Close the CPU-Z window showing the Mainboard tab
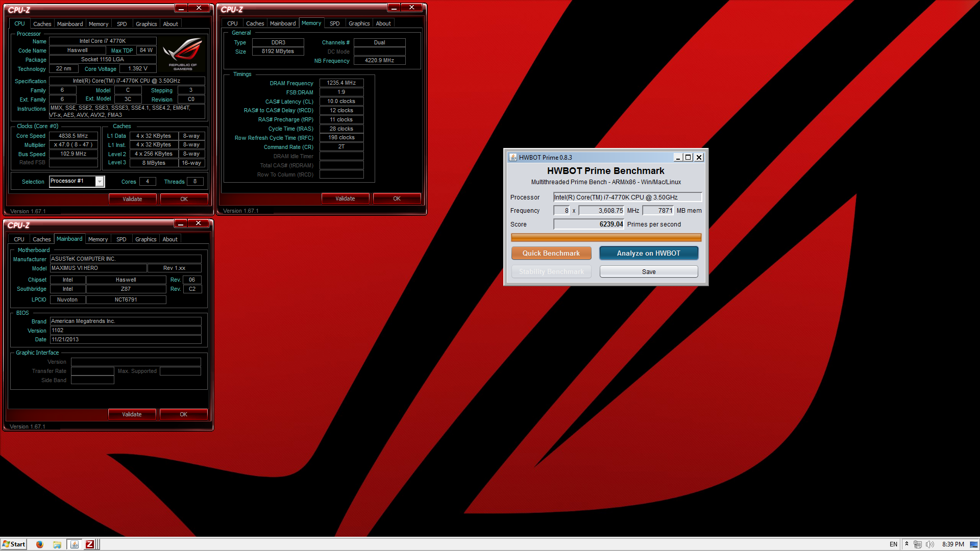 [x=199, y=223]
